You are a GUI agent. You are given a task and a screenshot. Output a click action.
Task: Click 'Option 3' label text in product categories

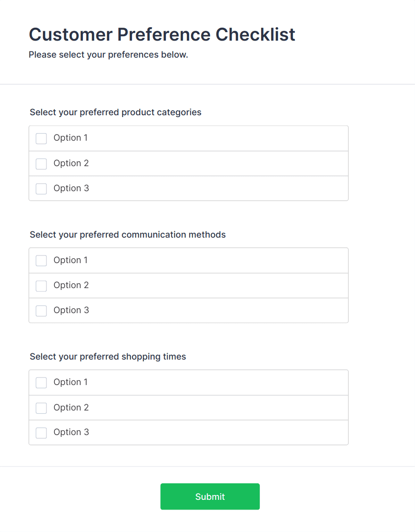[x=71, y=188]
